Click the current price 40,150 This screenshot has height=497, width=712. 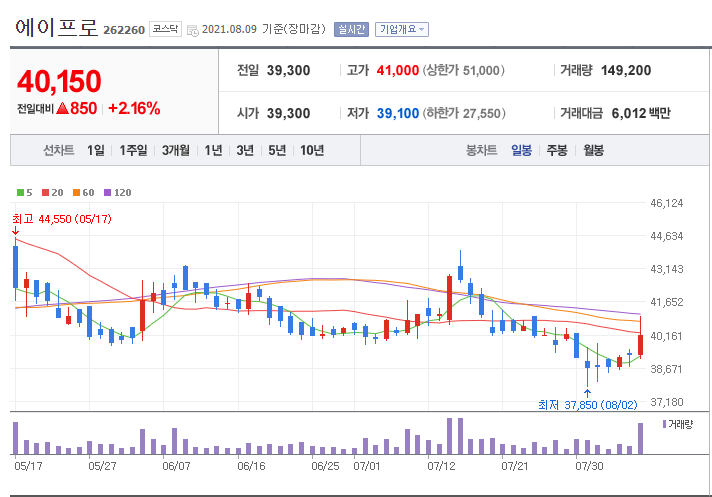pos(59,81)
